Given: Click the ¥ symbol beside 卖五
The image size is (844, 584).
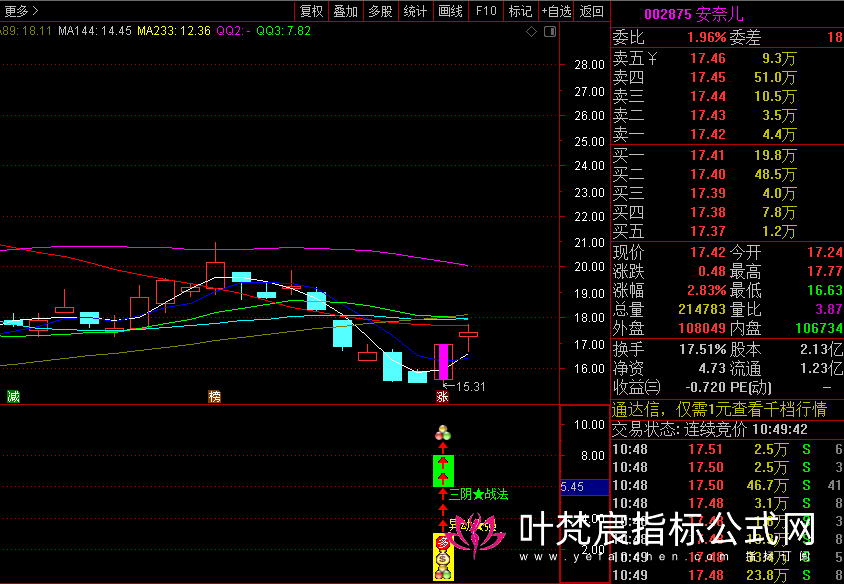Looking at the screenshot, I should click(652, 58).
